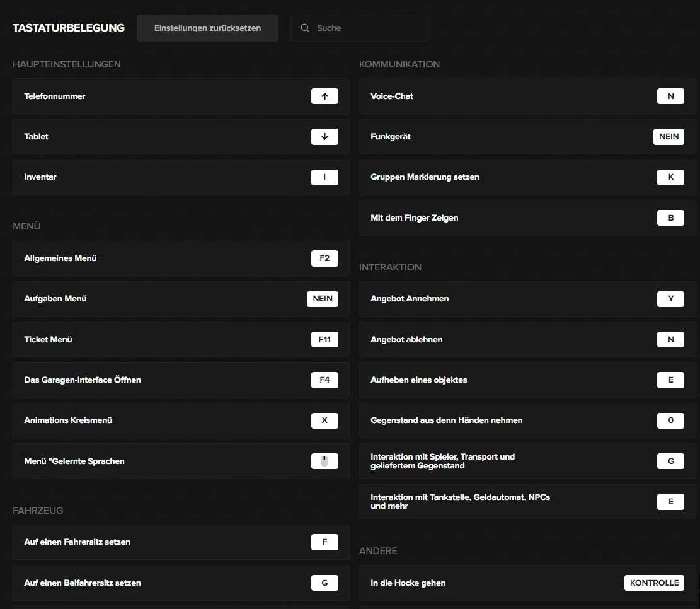This screenshot has width=700, height=609.
Task: Rebind the Allgemeines Menü F2 key
Action: 324,258
